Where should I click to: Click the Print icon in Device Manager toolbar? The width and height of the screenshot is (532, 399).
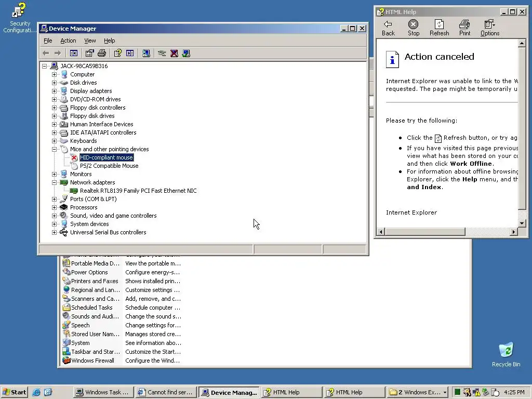(102, 54)
